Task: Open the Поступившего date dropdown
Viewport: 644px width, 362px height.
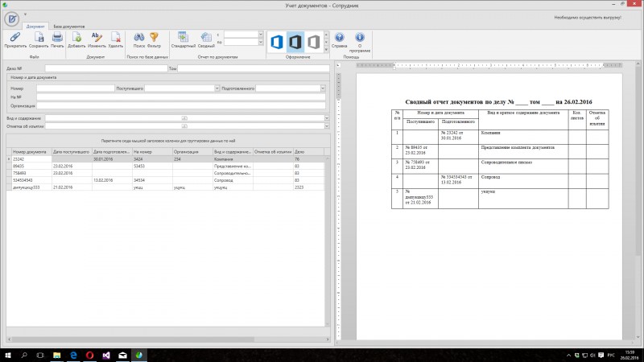Action: click(x=217, y=88)
